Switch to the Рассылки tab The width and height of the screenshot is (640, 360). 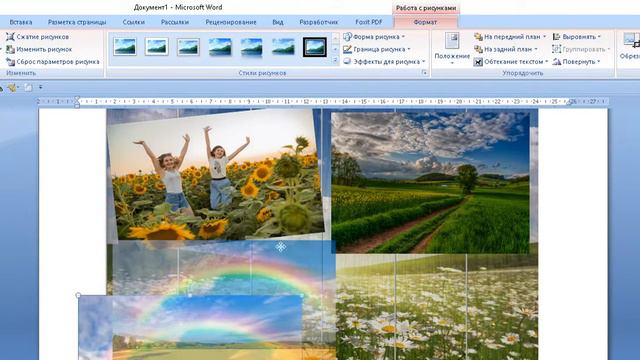(x=175, y=22)
